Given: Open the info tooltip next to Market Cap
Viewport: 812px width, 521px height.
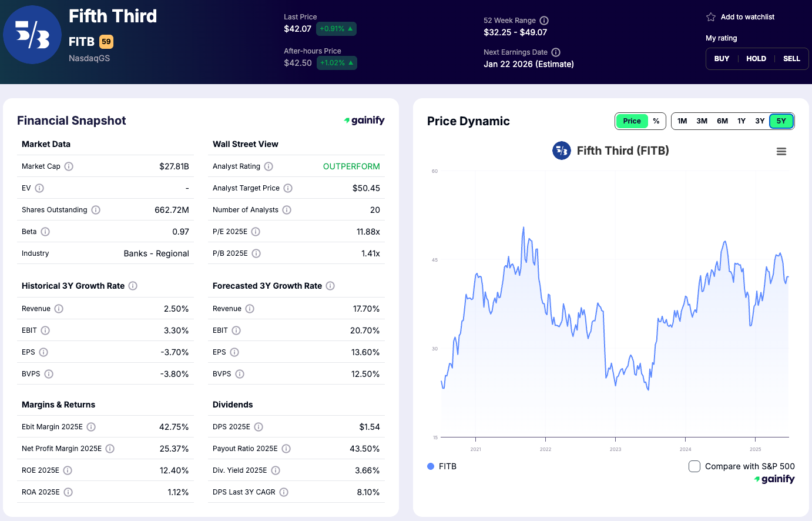Looking at the screenshot, I should (x=69, y=166).
